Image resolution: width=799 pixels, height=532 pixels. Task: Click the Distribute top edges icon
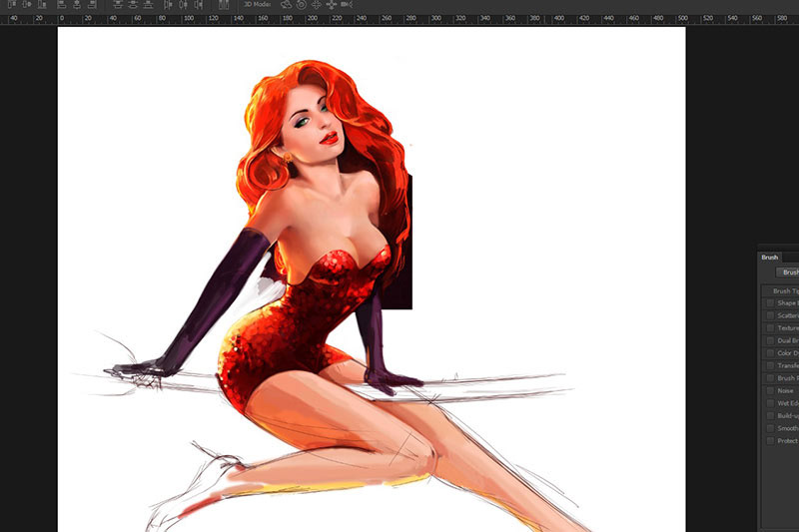117,5
